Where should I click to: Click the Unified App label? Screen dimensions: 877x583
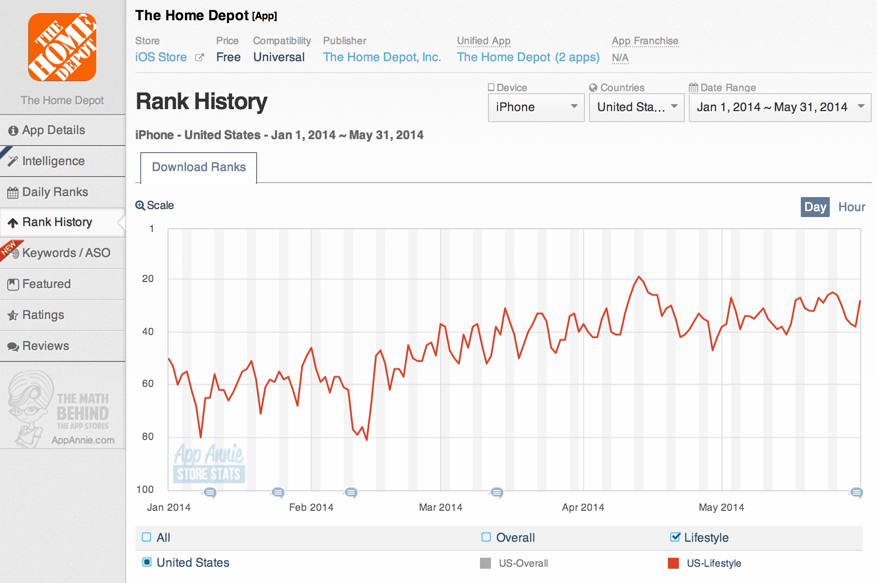(484, 41)
